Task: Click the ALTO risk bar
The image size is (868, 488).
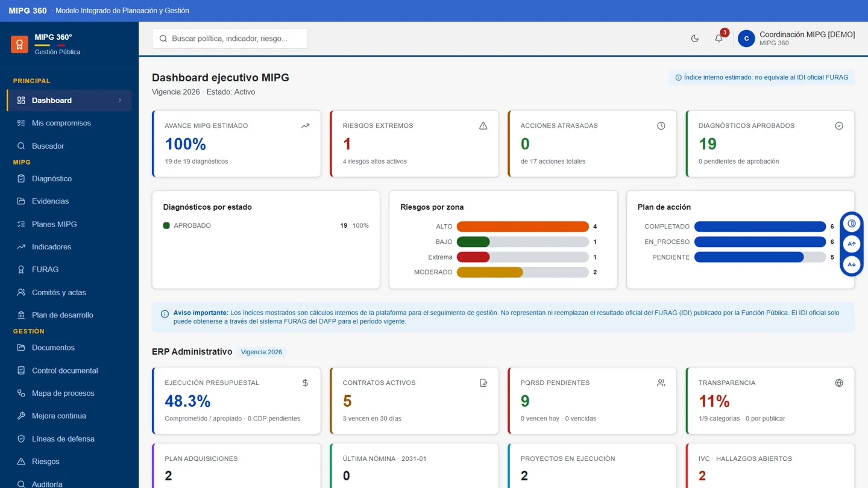Action: pyautogui.click(x=523, y=227)
